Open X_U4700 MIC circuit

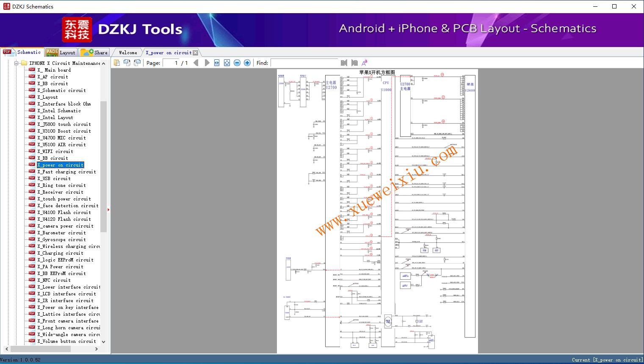pyautogui.click(x=61, y=138)
